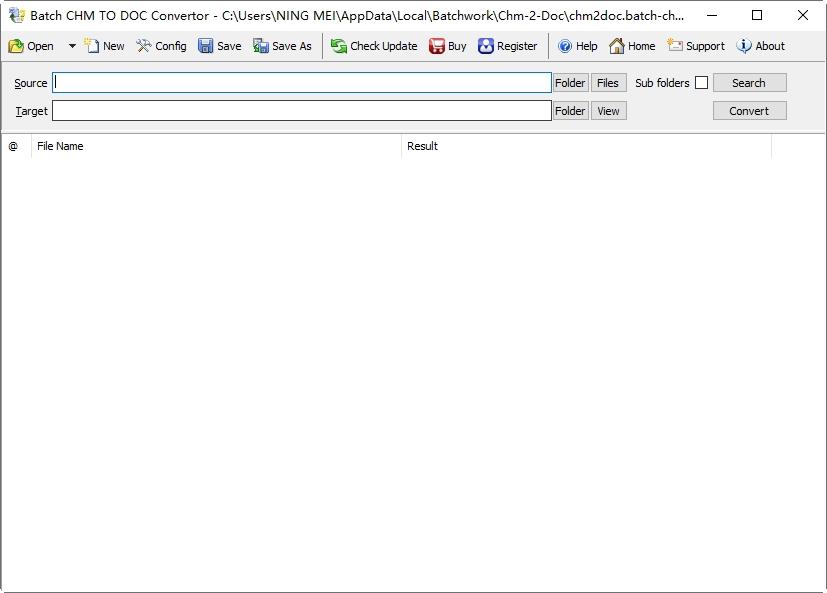Click the Check Update icon
This screenshot has height=593, width=827.
point(339,46)
